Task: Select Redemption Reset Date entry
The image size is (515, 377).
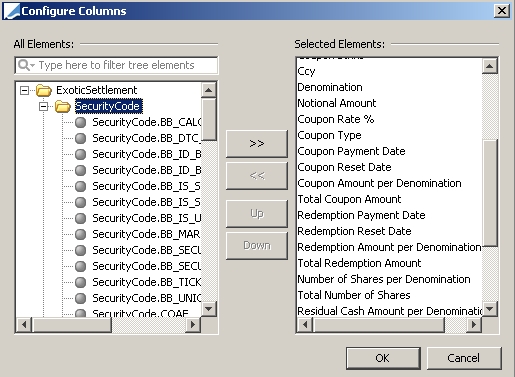Action: point(354,231)
